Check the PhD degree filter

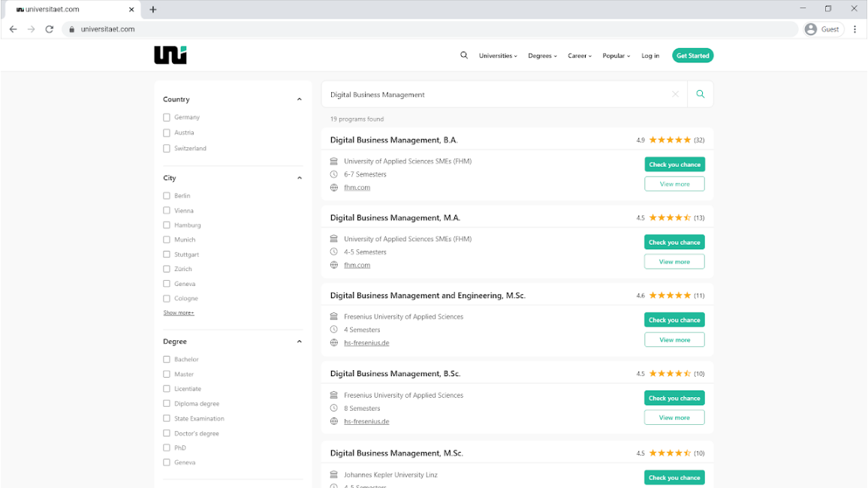(167, 448)
